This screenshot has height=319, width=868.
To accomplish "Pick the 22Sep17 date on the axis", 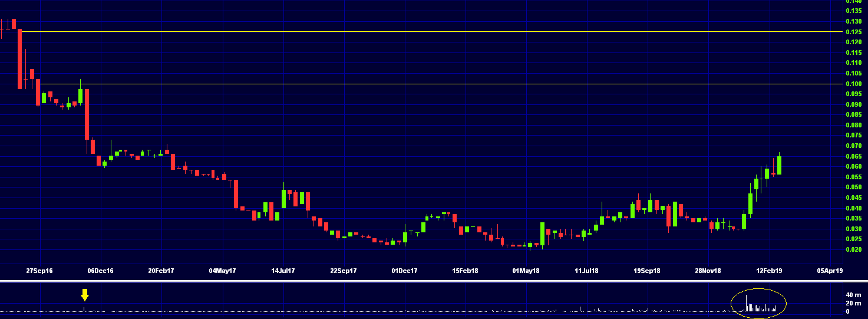I will click(x=344, y=271).
